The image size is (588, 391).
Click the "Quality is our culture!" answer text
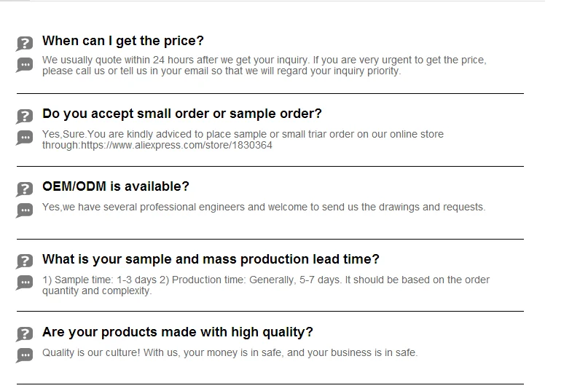click(x=230, y=352)
